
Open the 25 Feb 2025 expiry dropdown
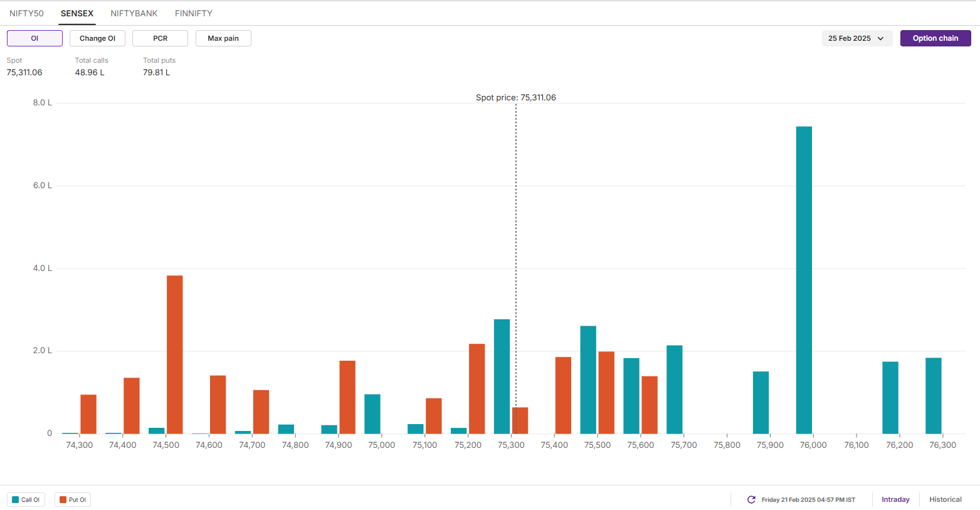[856, 38]
